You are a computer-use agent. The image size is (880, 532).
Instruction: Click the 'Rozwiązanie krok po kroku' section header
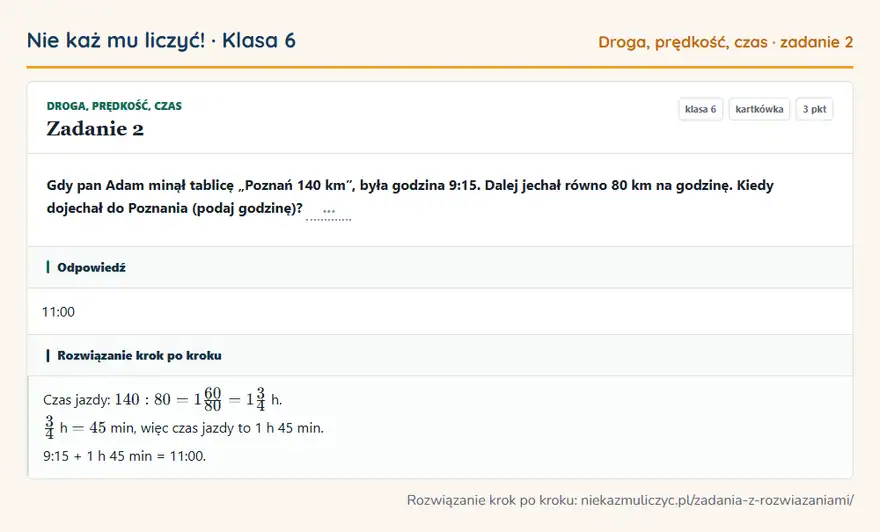[x=440, y=355]
